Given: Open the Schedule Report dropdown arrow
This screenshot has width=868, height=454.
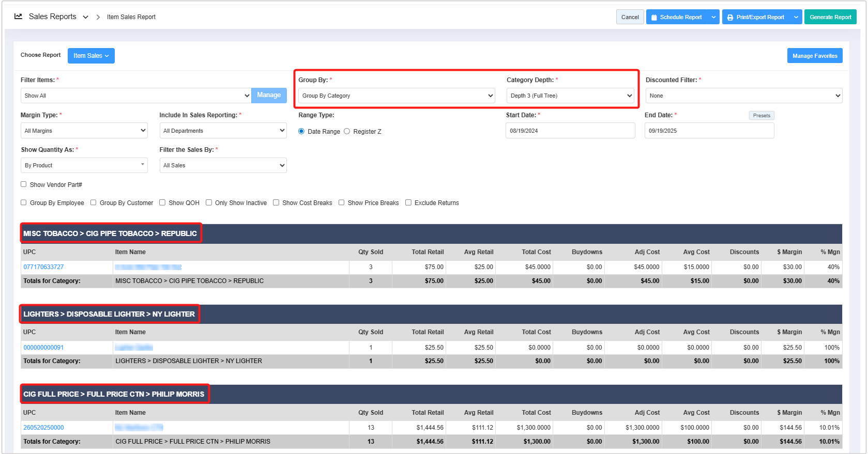Looking at the screenshot, I should (x=713, y=17).
